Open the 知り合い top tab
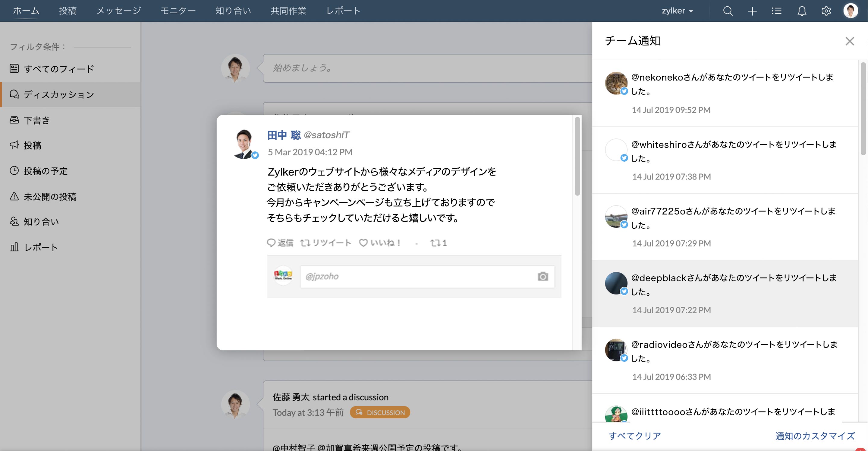Viewport: 868px width, 451px height. click(x=233, y=11)
